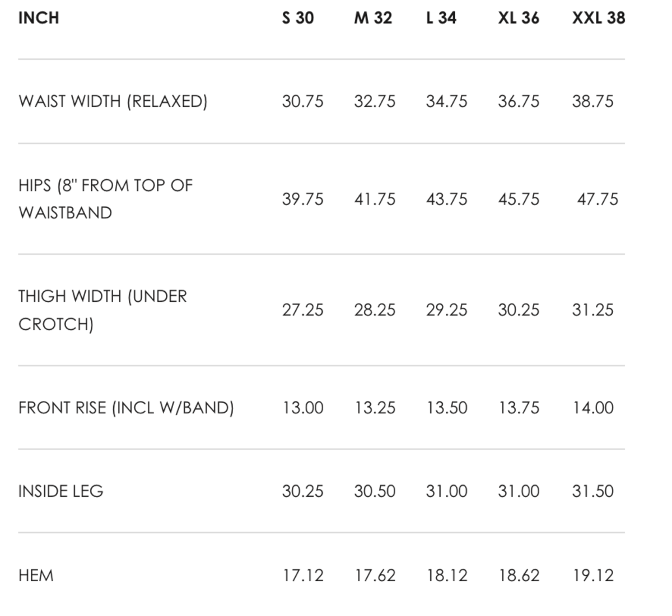Click the FRONT RISE row label

point(126,408)
